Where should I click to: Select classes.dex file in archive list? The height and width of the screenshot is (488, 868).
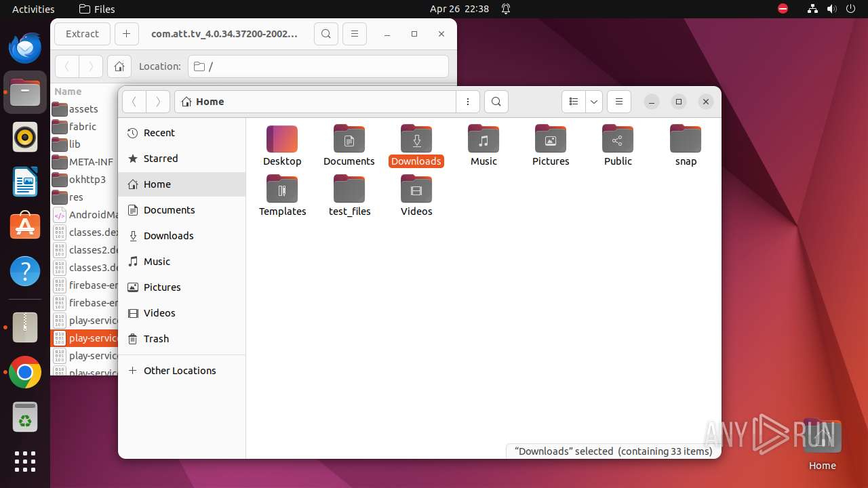(85, 232)
